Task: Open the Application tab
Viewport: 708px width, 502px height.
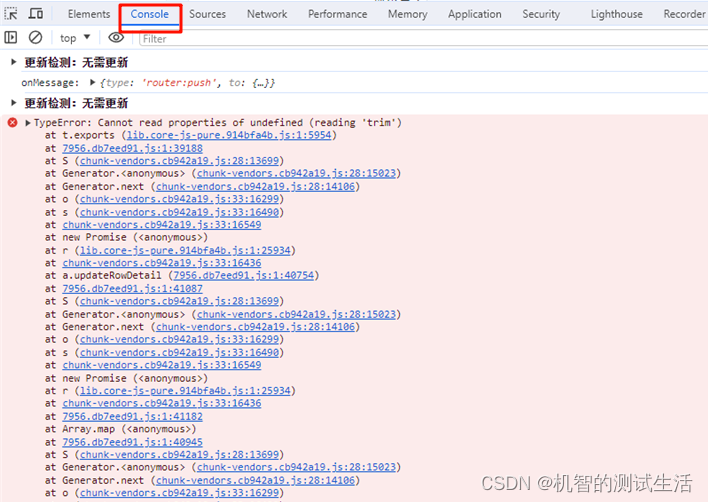Action: click(x=475, y=14)
